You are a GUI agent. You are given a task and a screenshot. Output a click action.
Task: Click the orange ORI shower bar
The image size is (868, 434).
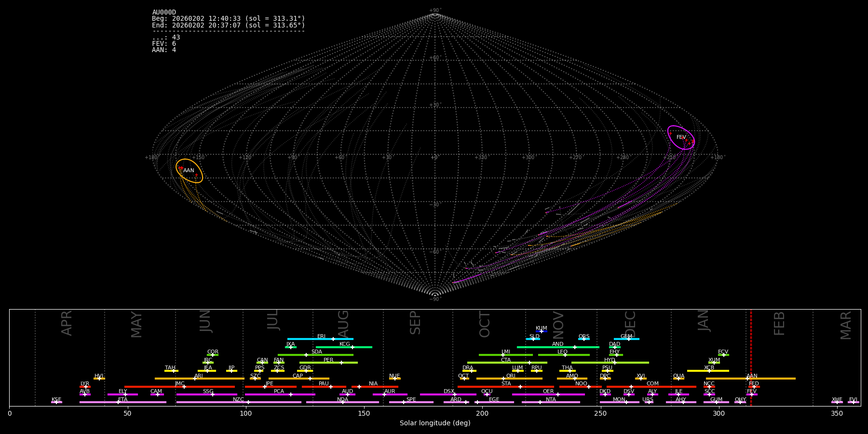coord(509,379)
